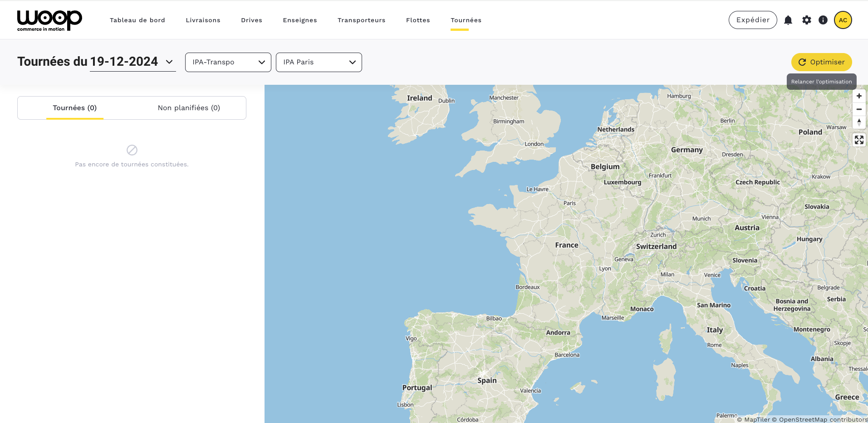Click the information circle icon

823,20
